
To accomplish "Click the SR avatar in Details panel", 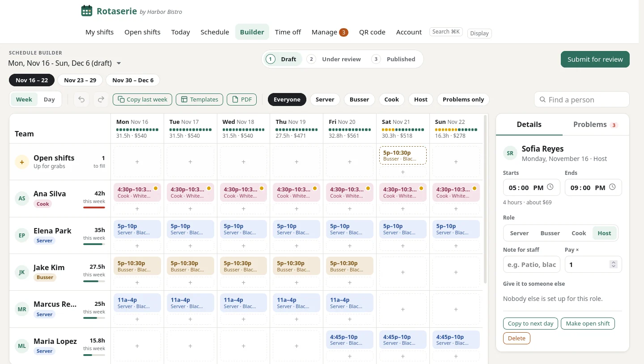I will (510, 153).
